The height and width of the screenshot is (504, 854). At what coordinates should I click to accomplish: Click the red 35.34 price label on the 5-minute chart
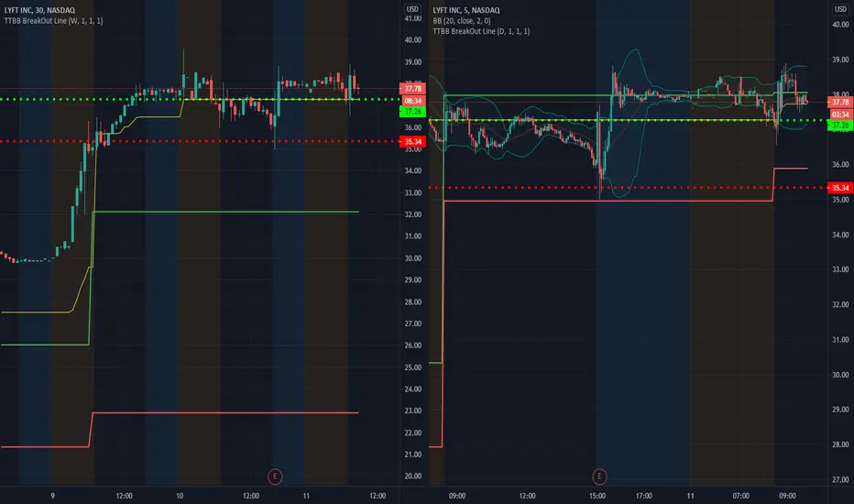tap(840, 188)
